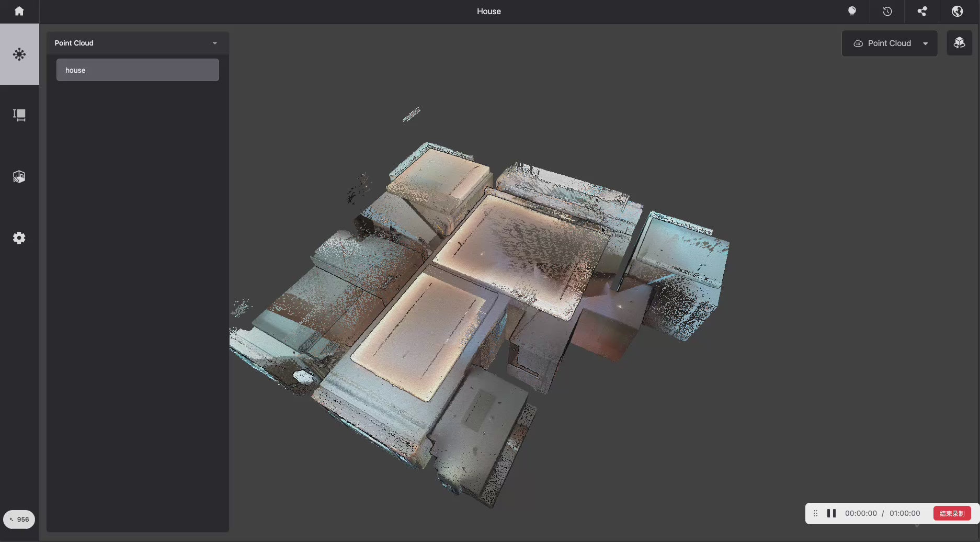Image resolution: width=980 pixels, height=542 pixels.
Task: Open the settings gear in sidebar
Action: pyautogui.click(x=19, y=238)
